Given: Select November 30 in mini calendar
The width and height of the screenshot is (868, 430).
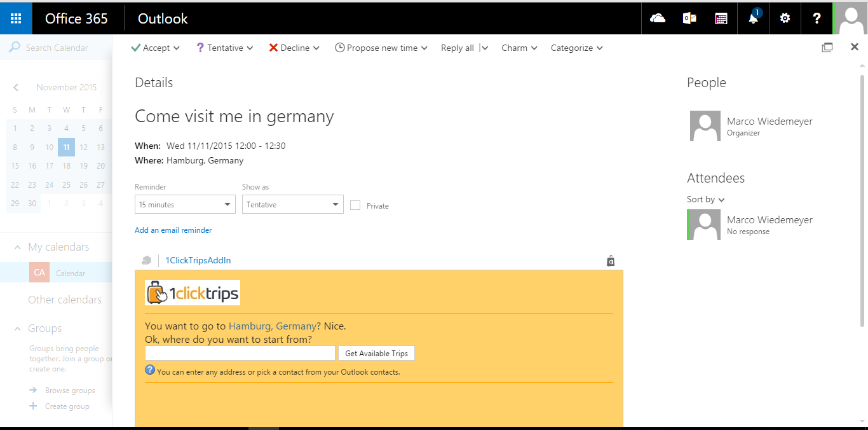Looking at the screenshot, I should [32, 204].
